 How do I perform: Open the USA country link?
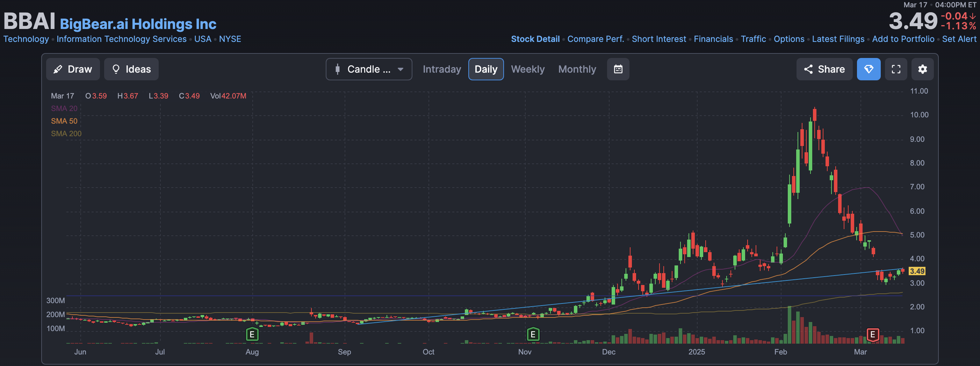click(203, 39)
